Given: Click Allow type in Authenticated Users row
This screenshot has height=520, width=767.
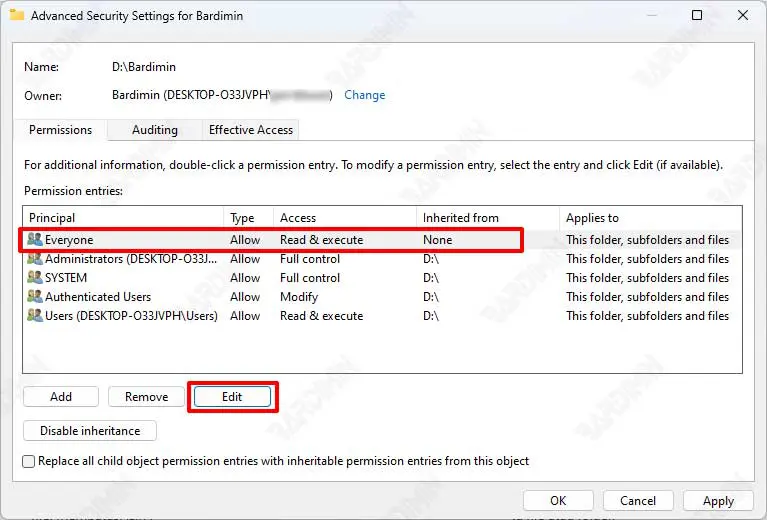Looking at the screenshot, I should pyautogui.click(x=245, y=297).
